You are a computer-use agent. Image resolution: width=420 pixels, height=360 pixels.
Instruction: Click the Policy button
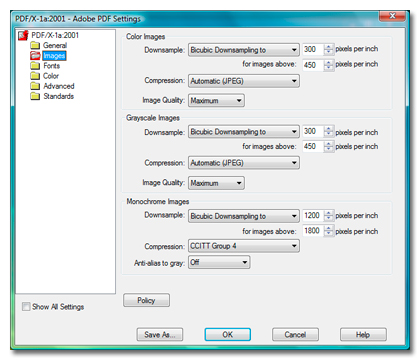(x=146, y=300)
